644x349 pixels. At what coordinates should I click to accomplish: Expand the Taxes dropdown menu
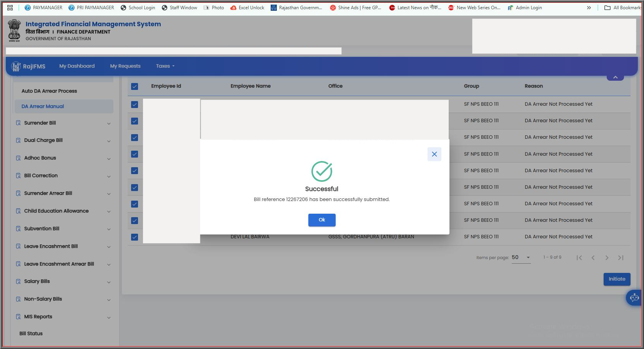[x=165, y=66]
